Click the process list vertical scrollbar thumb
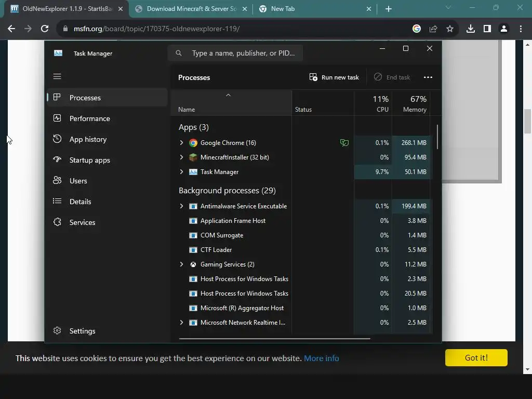Image resolution: width=532 pixels, height=399 pixels. 437,137
